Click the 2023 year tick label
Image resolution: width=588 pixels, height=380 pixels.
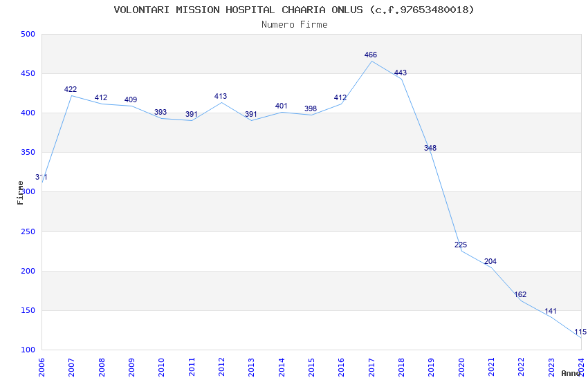click(551, 367)
